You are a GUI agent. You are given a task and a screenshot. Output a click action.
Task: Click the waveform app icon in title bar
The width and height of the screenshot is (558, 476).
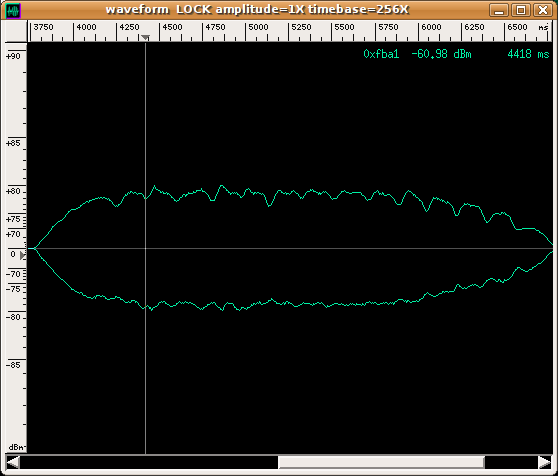14,11
